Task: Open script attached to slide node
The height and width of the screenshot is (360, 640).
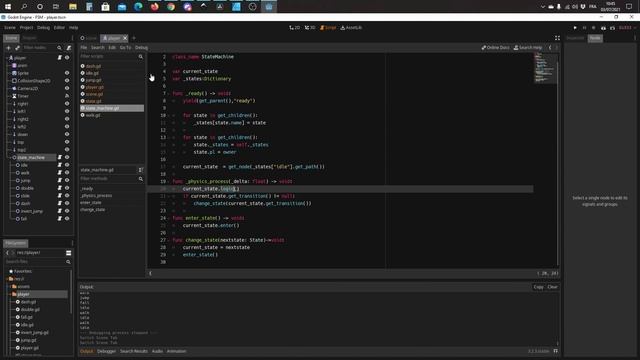Action: [60, 196]
